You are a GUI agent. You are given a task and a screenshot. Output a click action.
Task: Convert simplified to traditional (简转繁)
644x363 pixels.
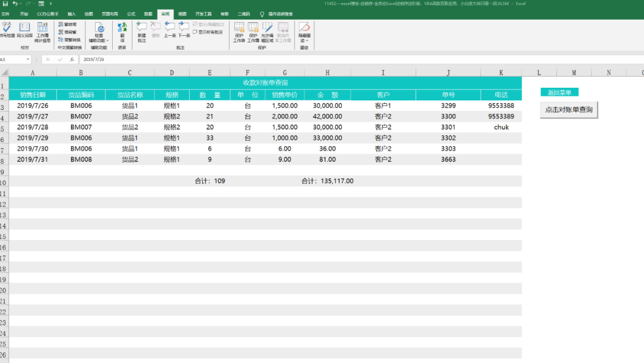pyautogui.click(x=68, y=32)
